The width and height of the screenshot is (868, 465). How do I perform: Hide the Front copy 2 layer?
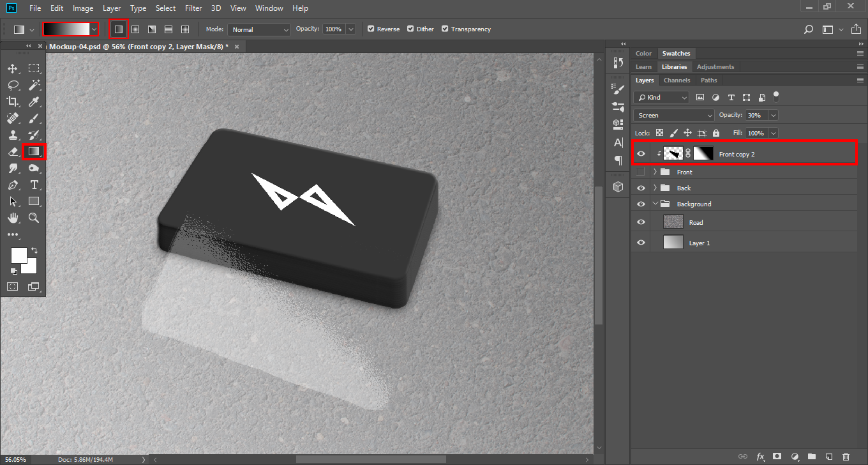(x=641, y=154)
